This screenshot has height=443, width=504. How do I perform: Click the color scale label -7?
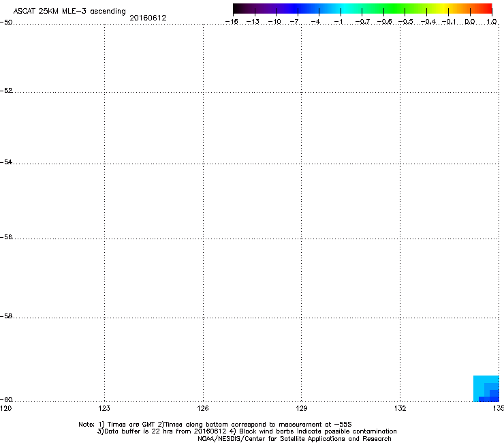click(295, 22)
